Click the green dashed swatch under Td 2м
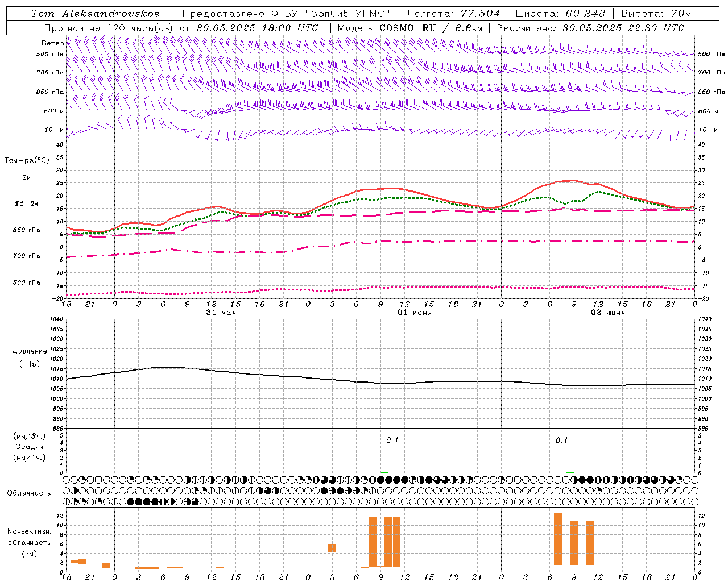This screenshot has height=582, width=728. (x=25, y=210)
